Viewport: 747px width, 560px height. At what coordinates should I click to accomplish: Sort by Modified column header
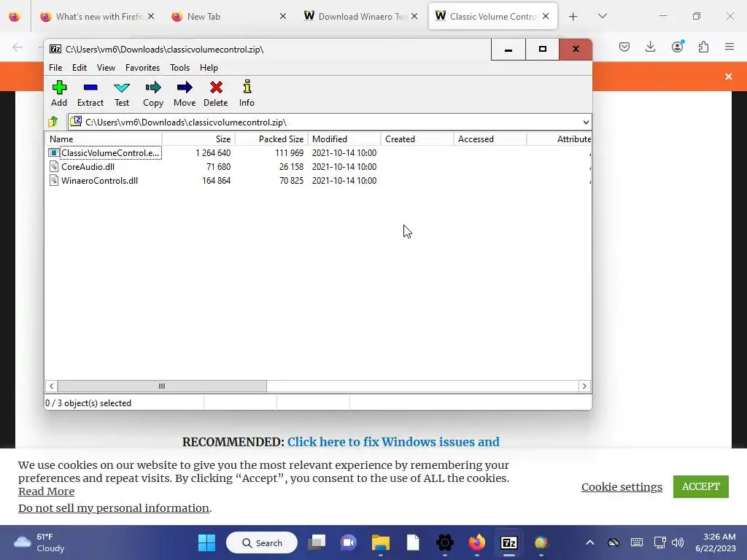point(344,139)
